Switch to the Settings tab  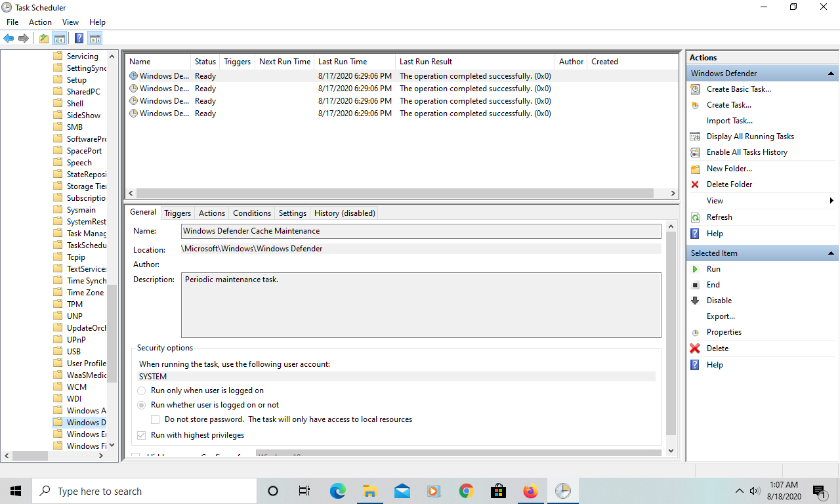(x=293, y=213)
